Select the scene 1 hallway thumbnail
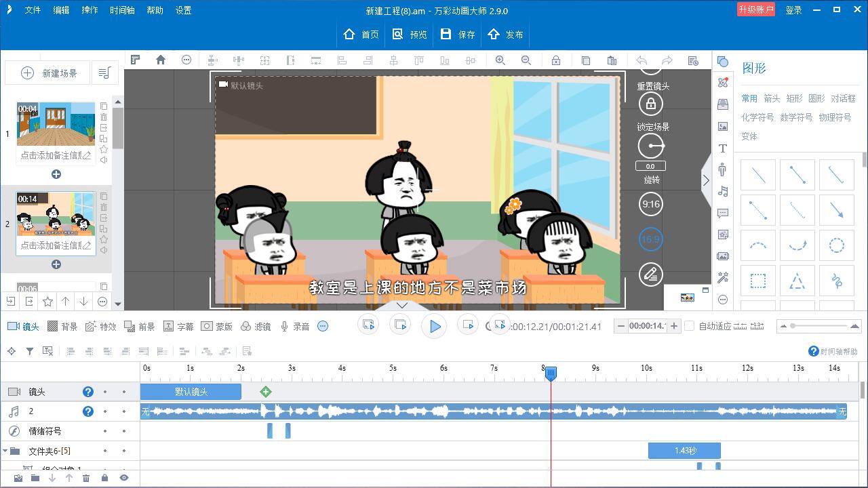Image resolution: width=868 pixels, height=488 pixels. (56, 124)
